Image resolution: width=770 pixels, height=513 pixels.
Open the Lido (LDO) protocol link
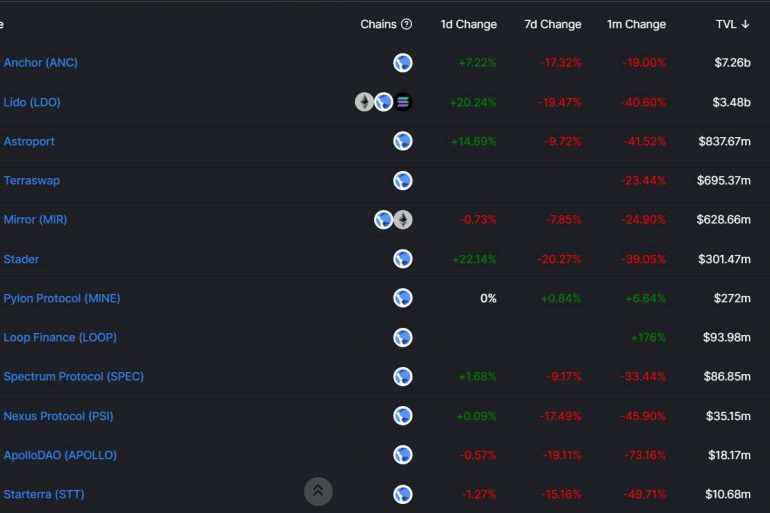click(32, 102)
